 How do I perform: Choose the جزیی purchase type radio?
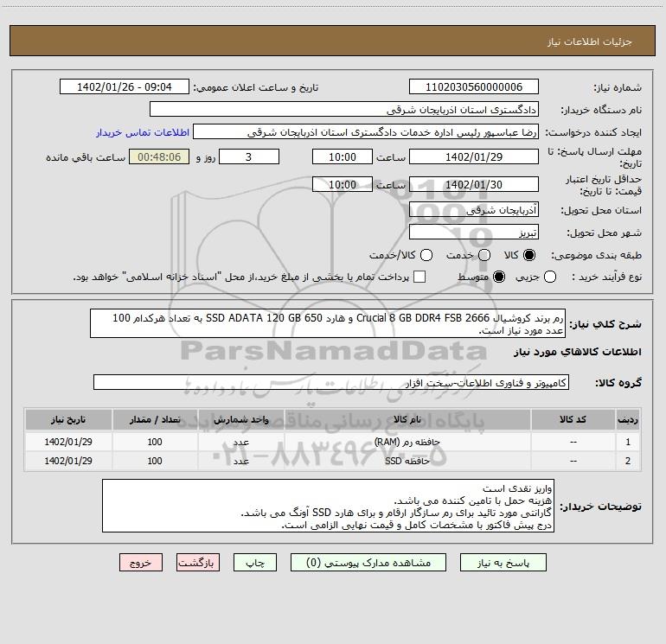[550, 277]
